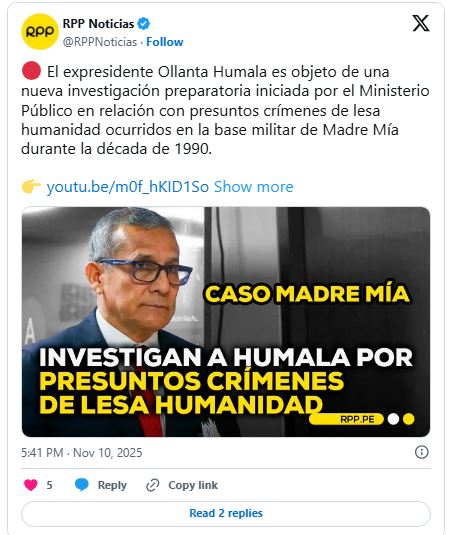Click the Reply label
The height and width of the screenshot is (535, 463).
pyautogui.click(x=112, y=485)
